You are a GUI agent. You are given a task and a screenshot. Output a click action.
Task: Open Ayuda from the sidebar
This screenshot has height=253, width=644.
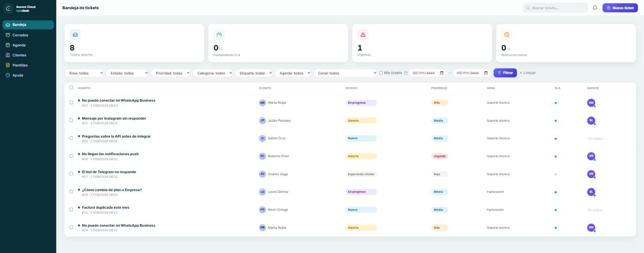[28, 75]
